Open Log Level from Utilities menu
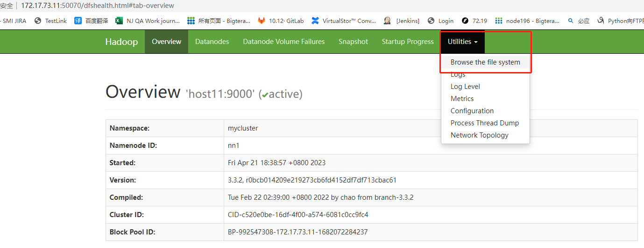Image resolution: width=644 pixels, height=248 pixels. tap(465, 87)
